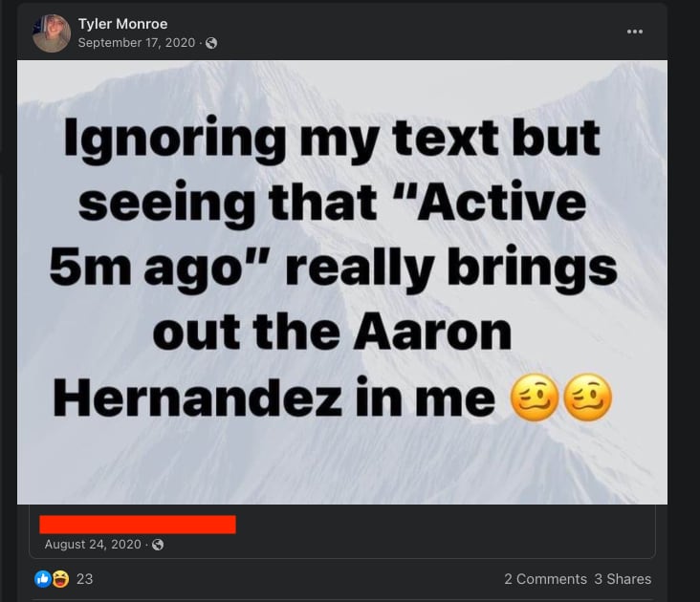View the 3 Shares list

(x=623, y=579)
